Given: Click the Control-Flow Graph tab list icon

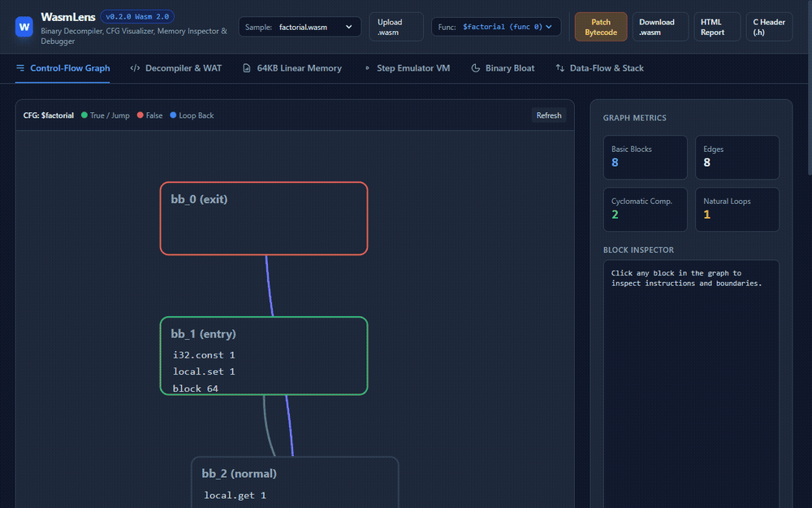Looking at the screenshot, I should (20, 68).
